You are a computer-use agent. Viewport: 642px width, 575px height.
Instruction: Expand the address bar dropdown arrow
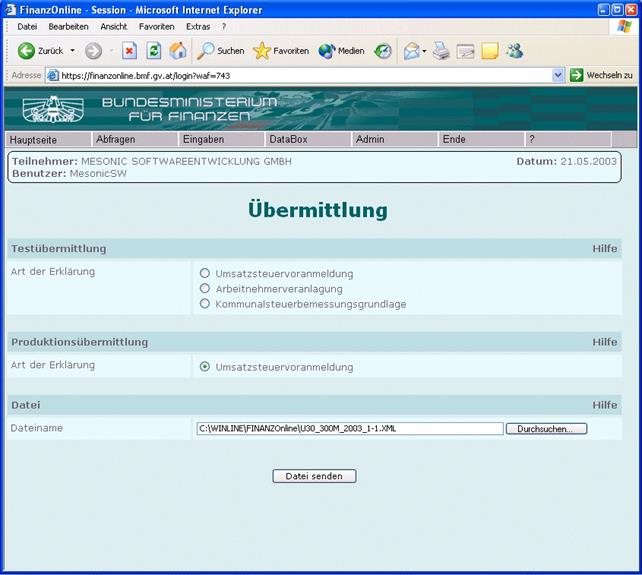tap(558, 75)
